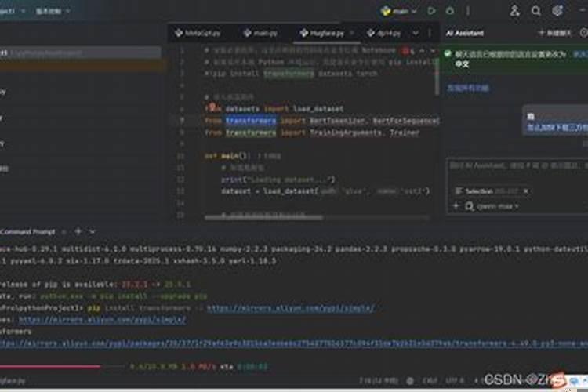The height and width of the screenshot is (392, 588).
Task: Expand the hidden editor tabs chevron
Action: pos(416,34)
